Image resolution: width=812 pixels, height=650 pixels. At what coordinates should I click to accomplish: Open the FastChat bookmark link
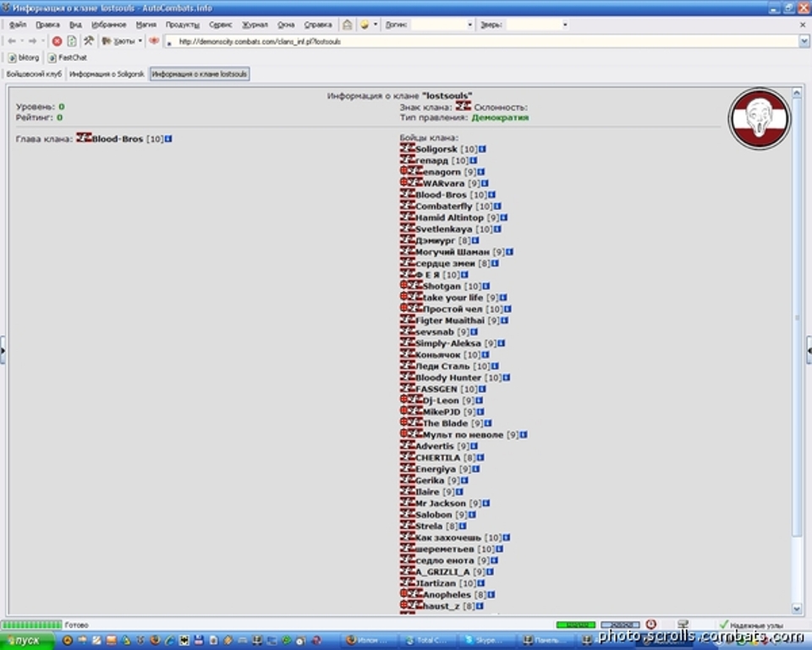pyautogui.click(x=68, y=58)
